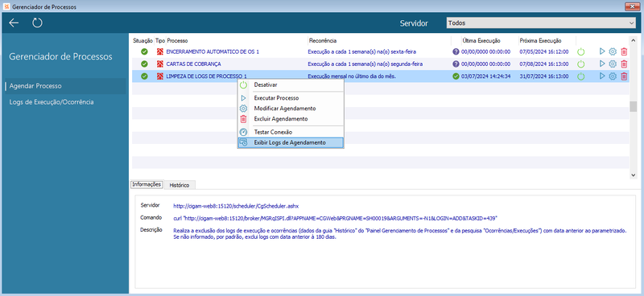The height and width of the screenshot is (296, 644).
Task: Run LIMPEZA DE LOGS DE PROCESSO 1 play icon
Action: coord(602,76)
